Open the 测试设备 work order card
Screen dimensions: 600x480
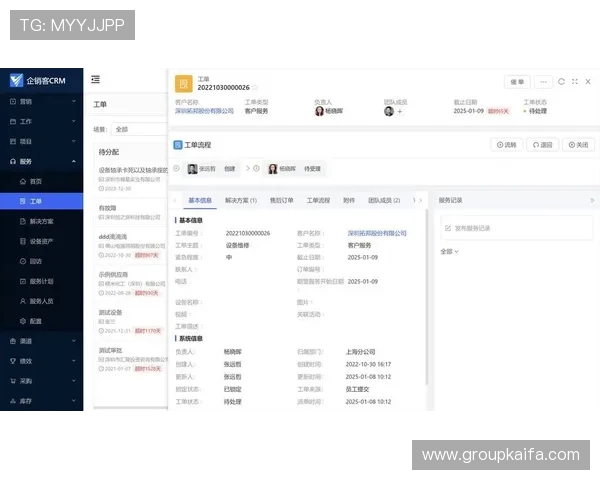(x=131, y=321)
